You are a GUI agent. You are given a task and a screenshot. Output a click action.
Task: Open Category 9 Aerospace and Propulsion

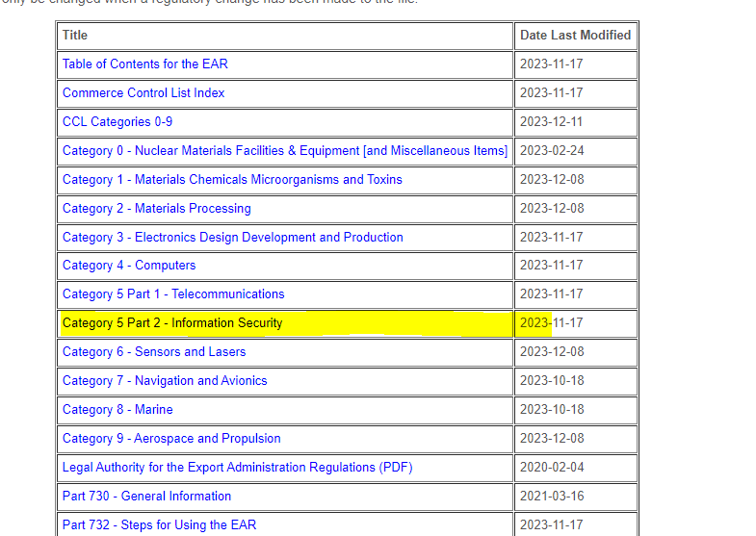pos(171,439)
